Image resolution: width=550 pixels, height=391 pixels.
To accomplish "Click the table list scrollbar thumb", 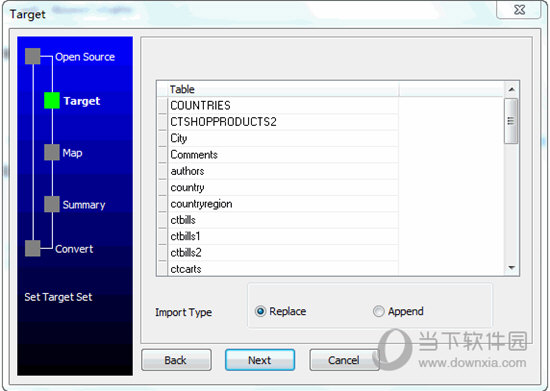I will (x=511, y=121).
